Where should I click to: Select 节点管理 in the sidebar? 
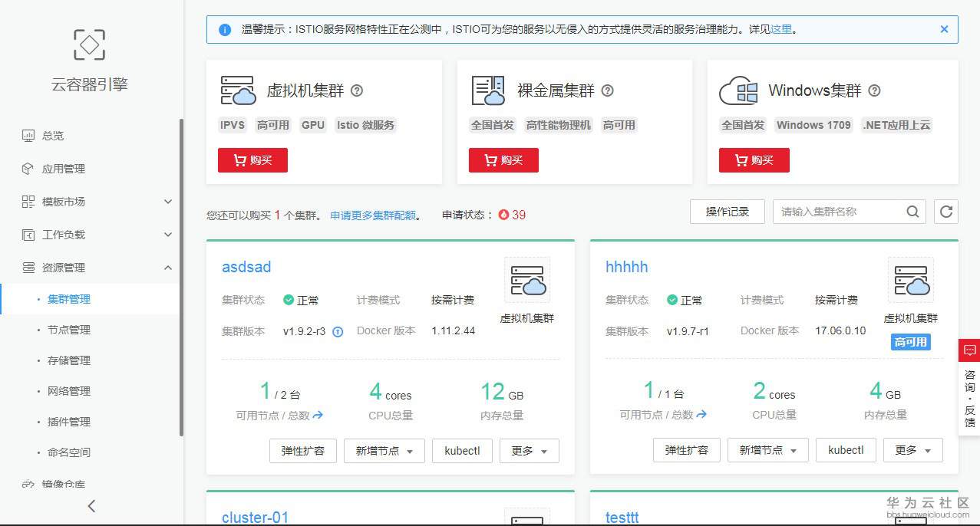click(69, 330)
